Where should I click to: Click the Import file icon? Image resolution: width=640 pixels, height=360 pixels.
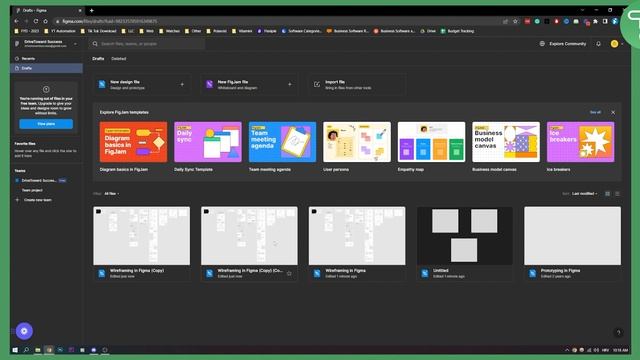click(317, 84)
